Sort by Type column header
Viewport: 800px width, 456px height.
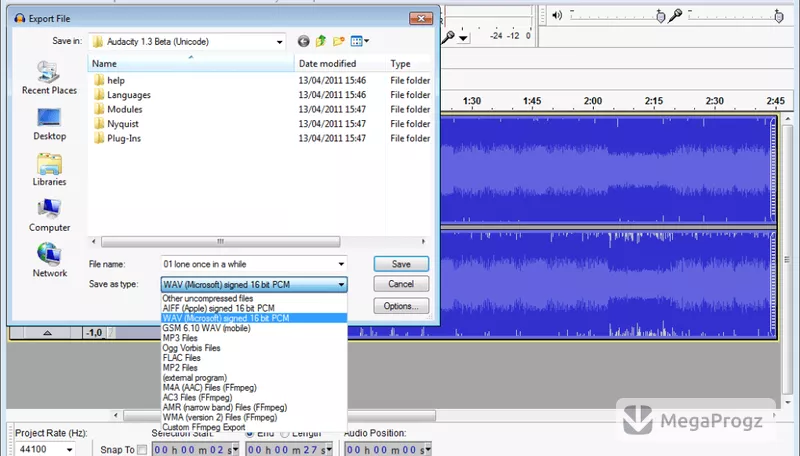(409, 64)
